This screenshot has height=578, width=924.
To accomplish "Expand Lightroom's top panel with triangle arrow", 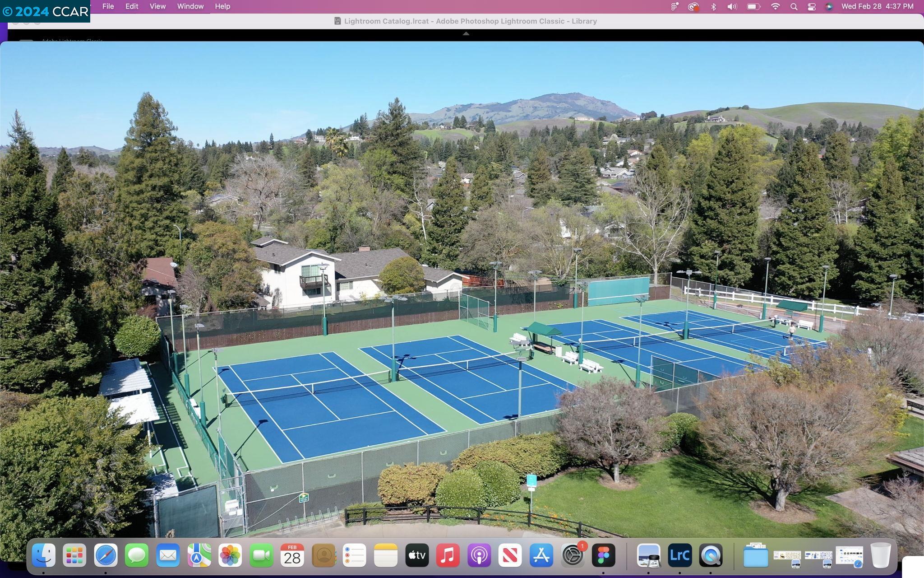I will coord(466,33).
